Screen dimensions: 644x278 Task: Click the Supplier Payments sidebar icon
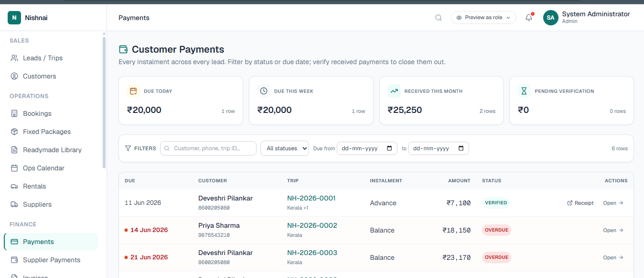click(x=14, y=260)
